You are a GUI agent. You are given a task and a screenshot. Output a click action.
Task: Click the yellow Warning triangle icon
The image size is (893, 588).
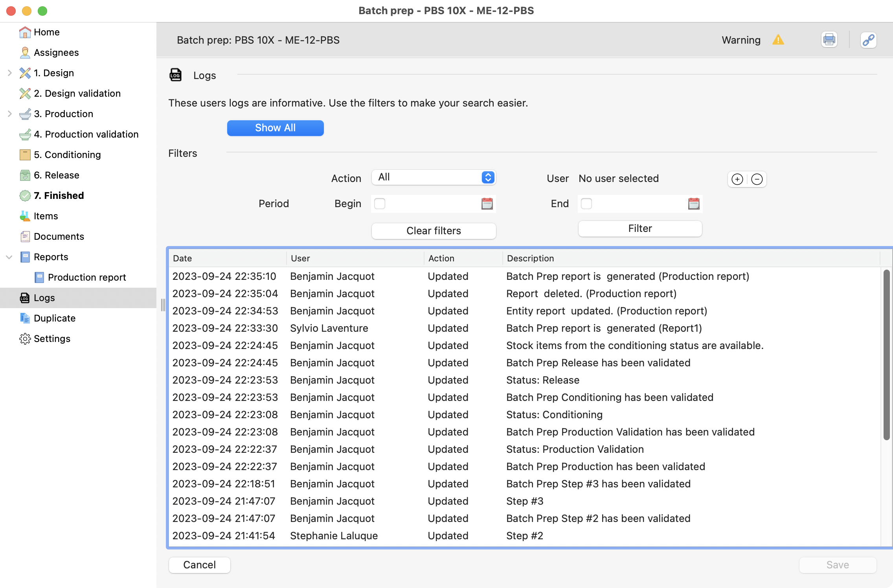pyautogui.click(x=778, y=40)
